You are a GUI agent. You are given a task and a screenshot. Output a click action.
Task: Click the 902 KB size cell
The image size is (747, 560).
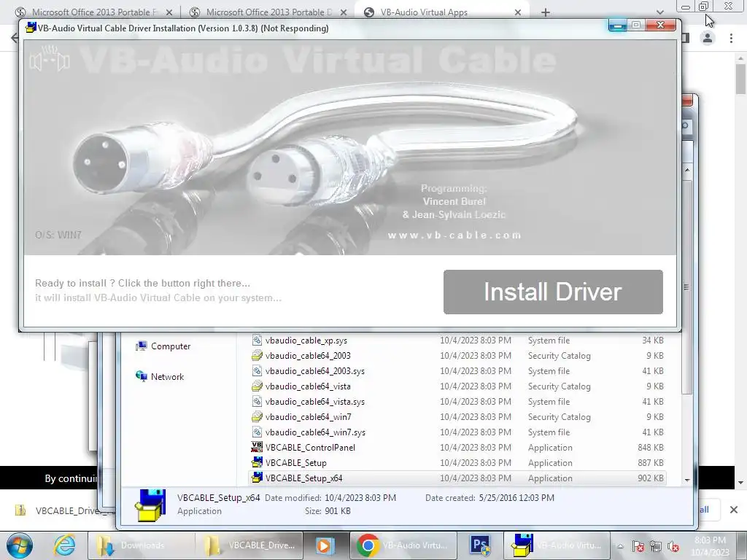point(650,478)
